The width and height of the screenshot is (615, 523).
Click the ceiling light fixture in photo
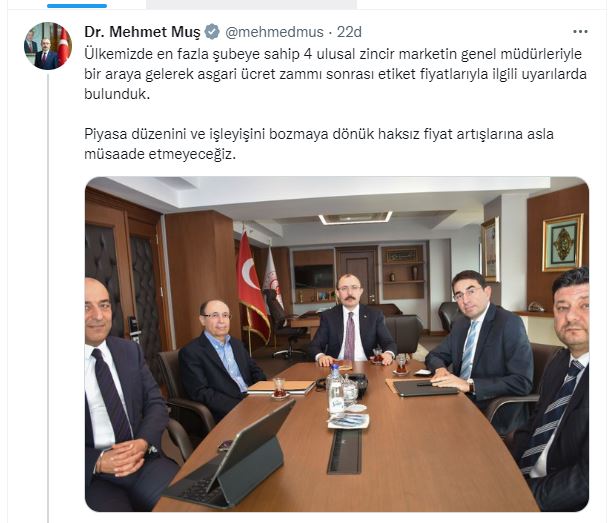pos(355,218)
